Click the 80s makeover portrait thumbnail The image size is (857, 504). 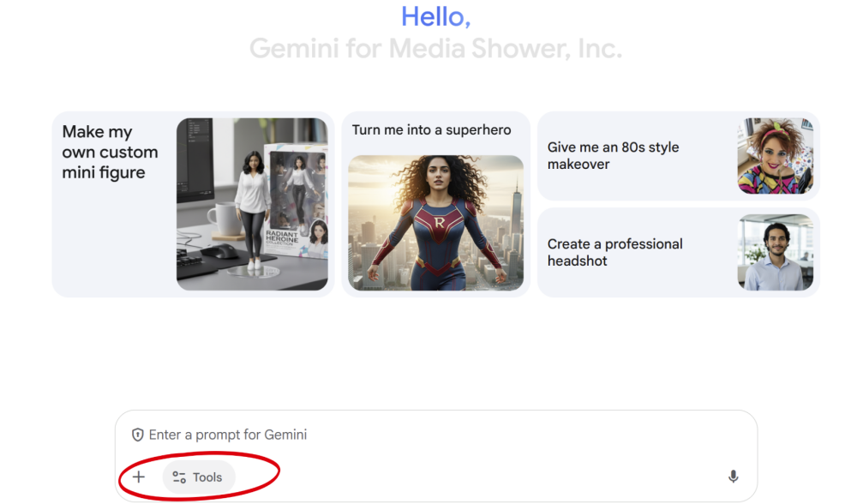pos(775,156)
